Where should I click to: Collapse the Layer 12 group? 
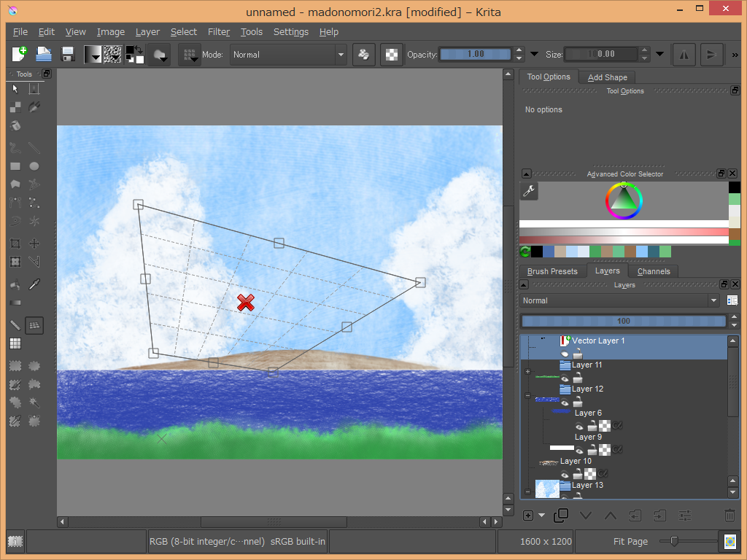point(527,395)
